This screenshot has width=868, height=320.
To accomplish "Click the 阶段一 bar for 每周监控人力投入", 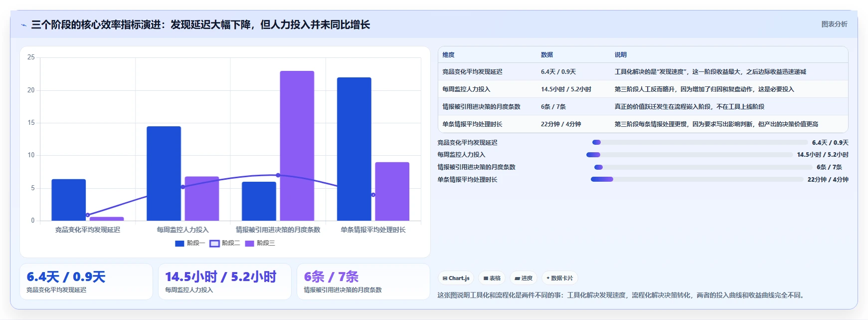I will (x=164, y=173).
